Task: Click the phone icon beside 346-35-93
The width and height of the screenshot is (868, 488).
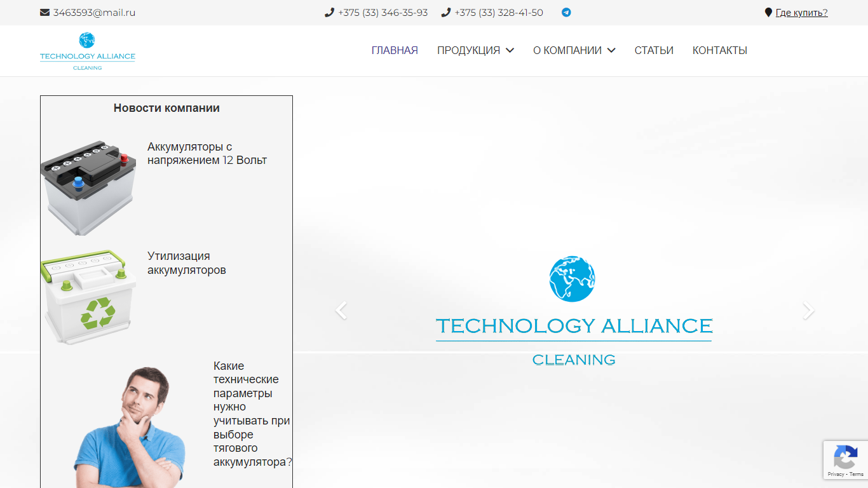Action: click(x=329, y=13)
